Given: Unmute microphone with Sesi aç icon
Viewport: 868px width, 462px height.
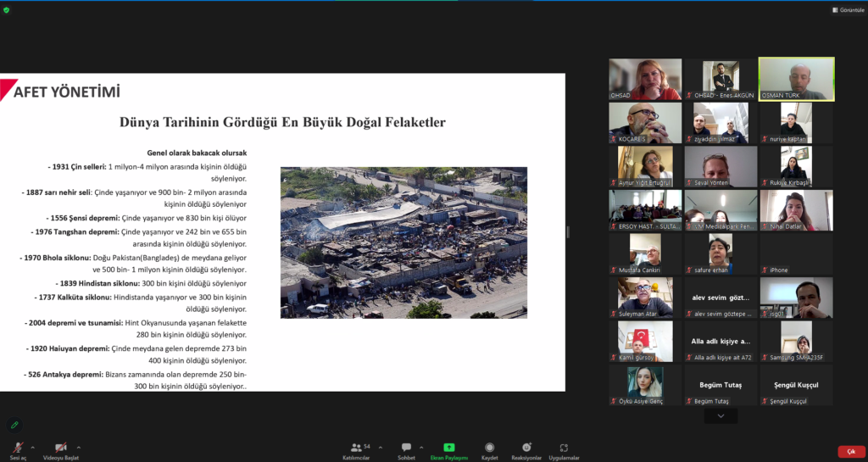Looking at the screenshot, I should pos(19,448).
